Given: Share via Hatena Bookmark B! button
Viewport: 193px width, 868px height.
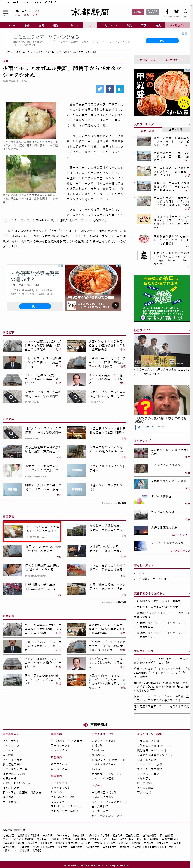Looking at the screenshot, I should (x=120, y=89).
